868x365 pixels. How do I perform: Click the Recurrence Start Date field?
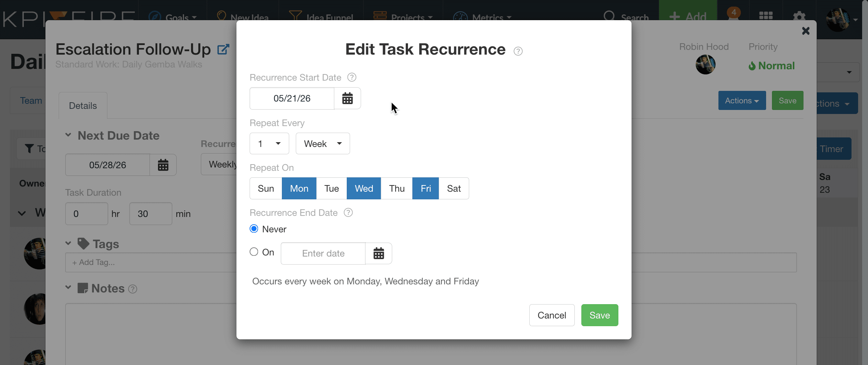292,98
